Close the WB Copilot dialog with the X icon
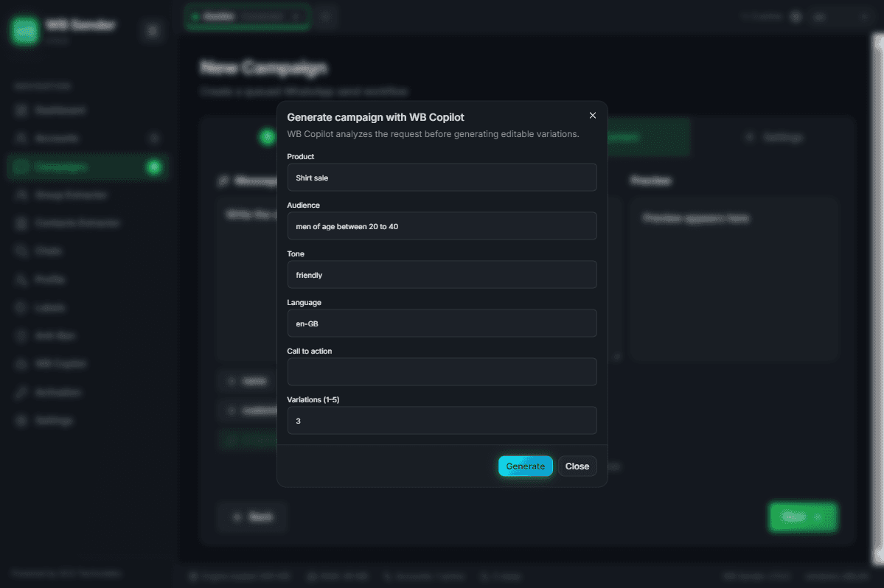Image resolution: width=884 pixels, height=588 pixels. click(x=593, y=116)
